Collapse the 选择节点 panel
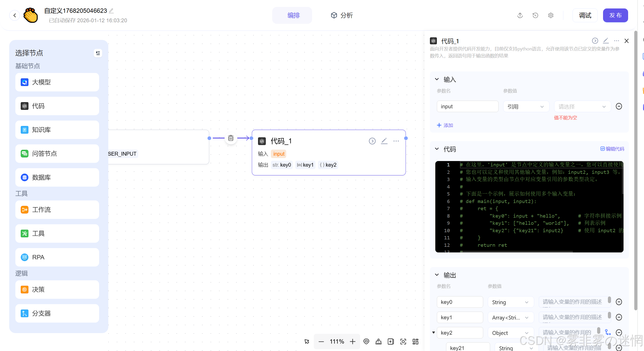Viewport: 644px width, 351px height. click(98, 53)
